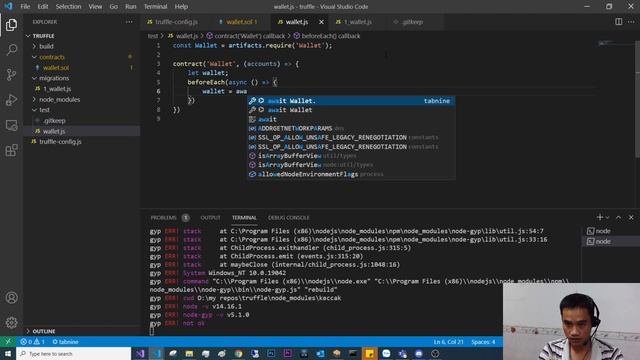Open the Extensions view
This screenshot has height=360, width=640.
[11, 150]
